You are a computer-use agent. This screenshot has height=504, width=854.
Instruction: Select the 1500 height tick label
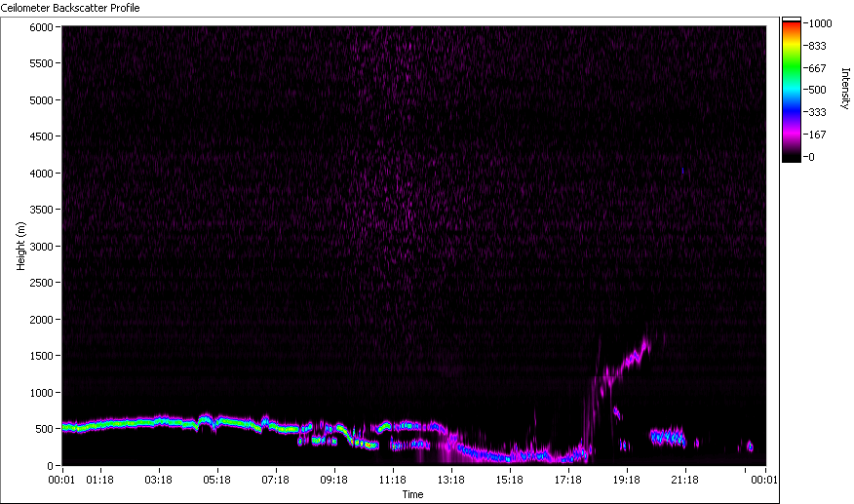click(x=41, y=356)
